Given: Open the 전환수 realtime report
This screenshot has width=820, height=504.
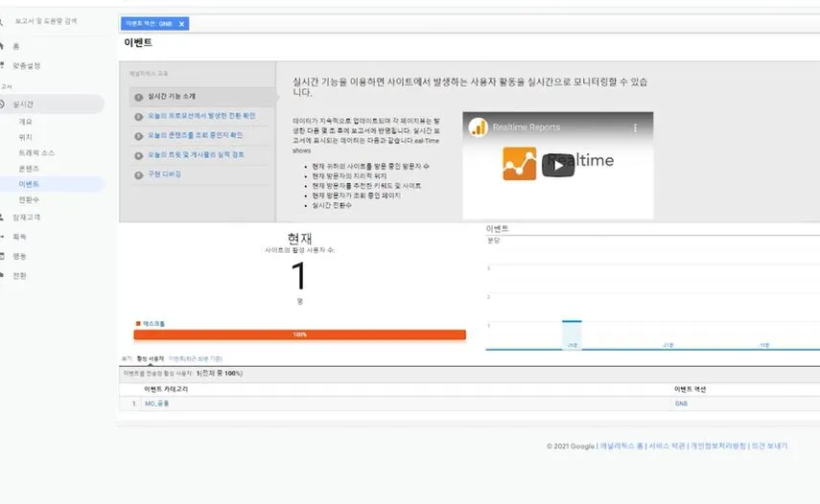Looking at the screenshot, I should (x=29, y=200).
